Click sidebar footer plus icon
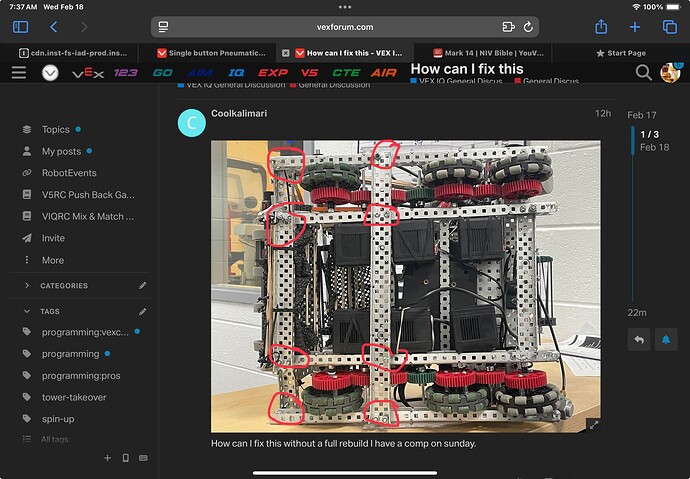Viewport: 690px width, 479px height. (107, 458)
